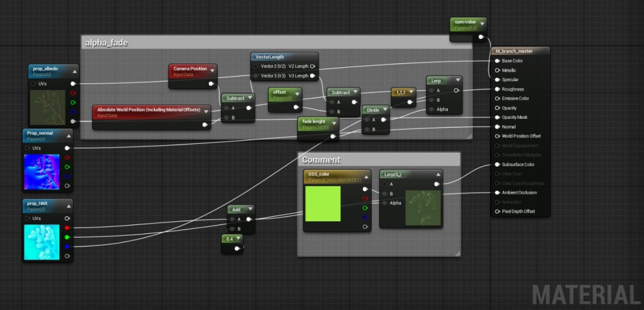644x310 pixels.
Task: Click the V3 Length output pin
Action: (x=312, y=75)
